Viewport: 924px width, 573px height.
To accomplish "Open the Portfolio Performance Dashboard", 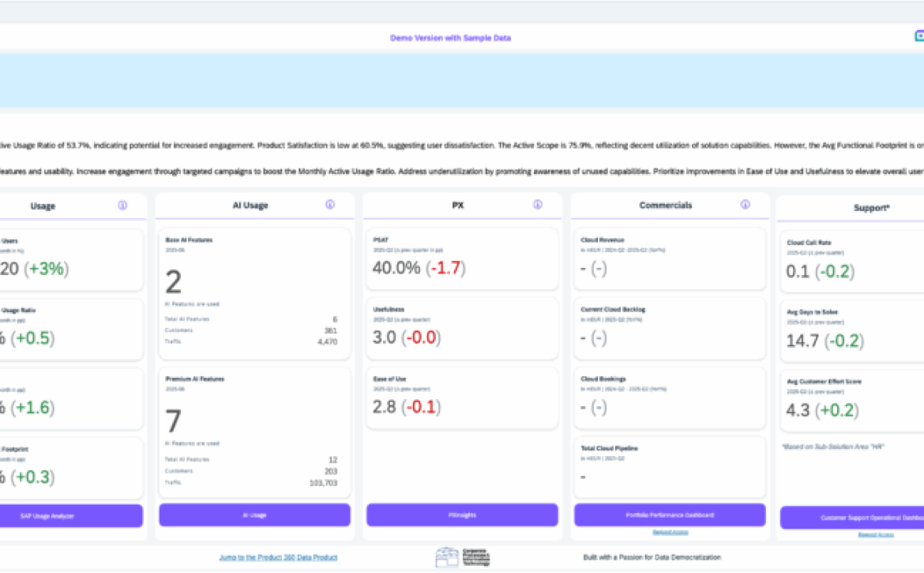I will 670,515.
